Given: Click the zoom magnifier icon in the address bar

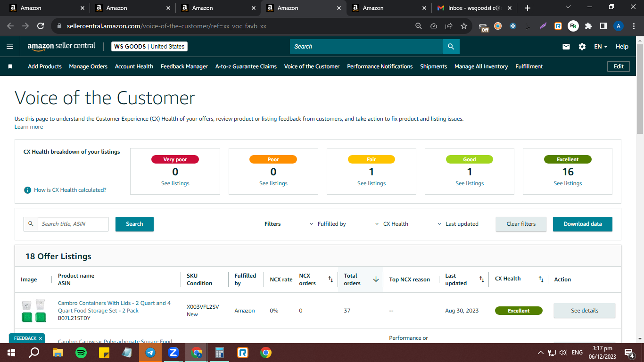Looking at the screenshot, I should click(419, 26).
